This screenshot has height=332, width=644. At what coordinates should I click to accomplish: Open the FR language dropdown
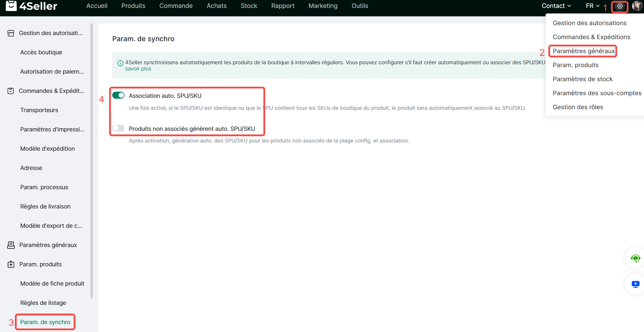pos(592,6)
